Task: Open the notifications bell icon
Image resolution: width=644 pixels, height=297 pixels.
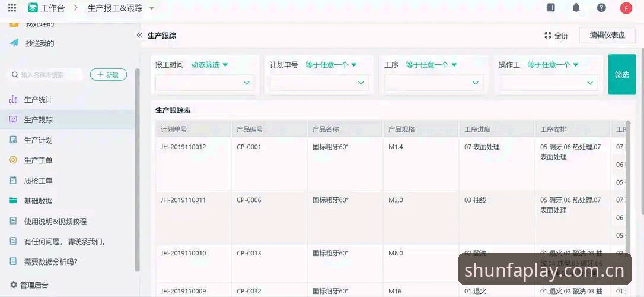Action: point(576,7)
